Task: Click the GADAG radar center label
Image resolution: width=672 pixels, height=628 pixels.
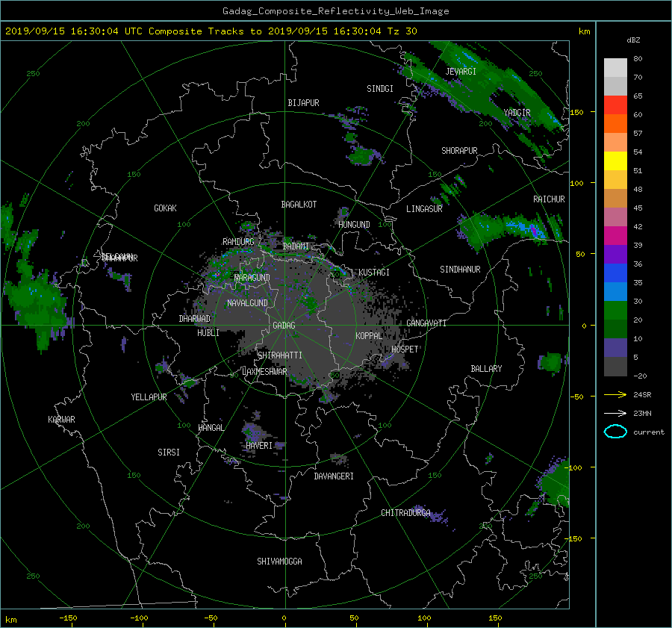Action: click(284, 326)
